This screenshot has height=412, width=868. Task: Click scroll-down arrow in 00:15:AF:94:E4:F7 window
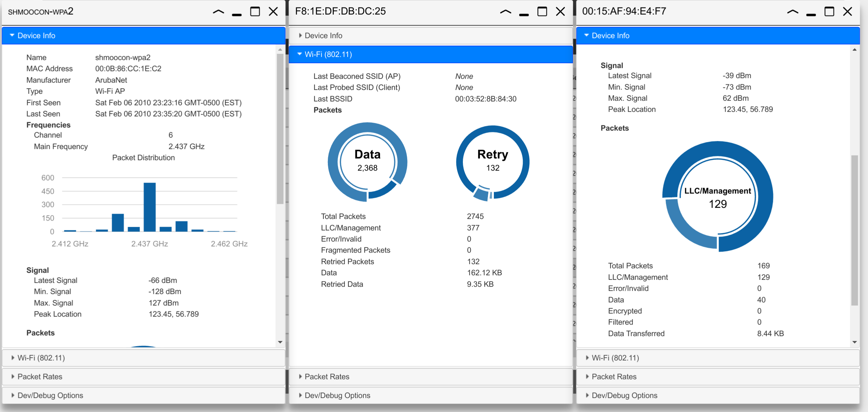click(x=854, y=342)
